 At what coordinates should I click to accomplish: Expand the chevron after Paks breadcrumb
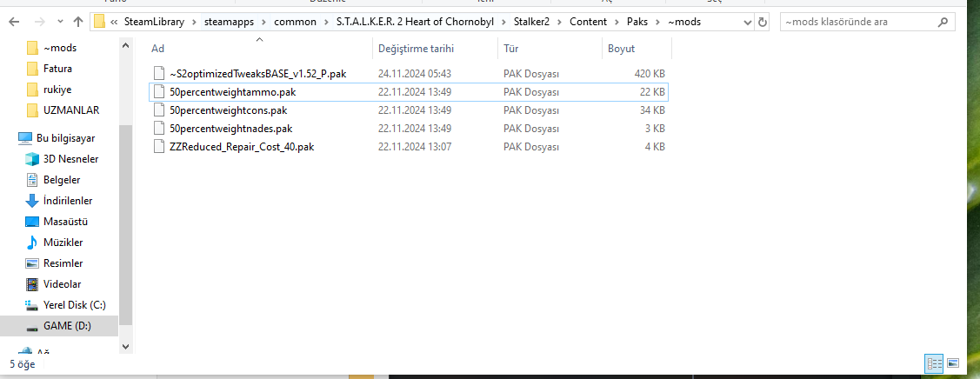click(x=659, y=22)
